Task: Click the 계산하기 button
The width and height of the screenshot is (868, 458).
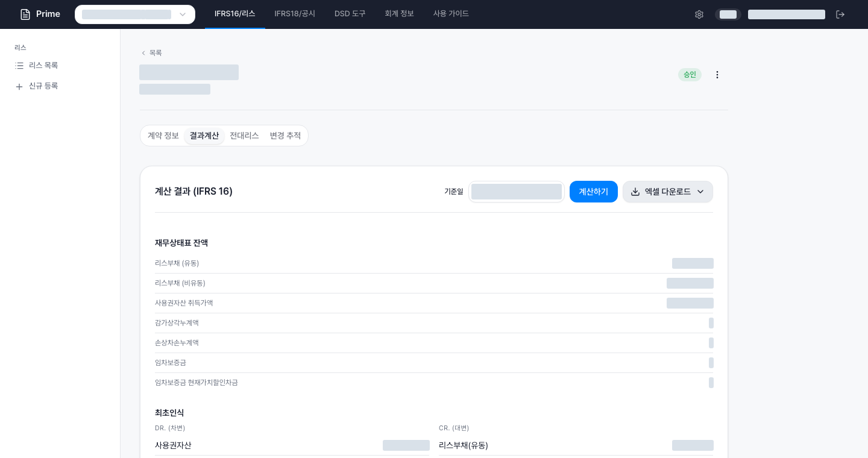Action: click(594, 192)
